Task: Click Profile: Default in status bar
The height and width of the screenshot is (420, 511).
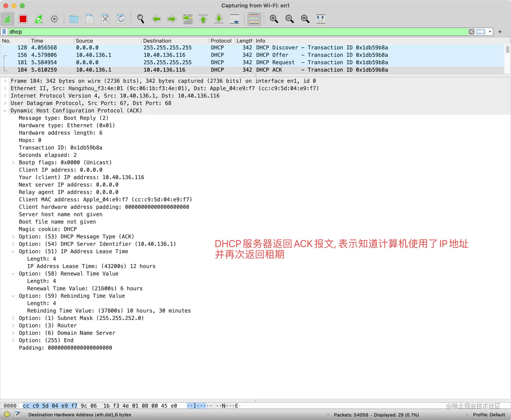Action: [x=489, y=415]
